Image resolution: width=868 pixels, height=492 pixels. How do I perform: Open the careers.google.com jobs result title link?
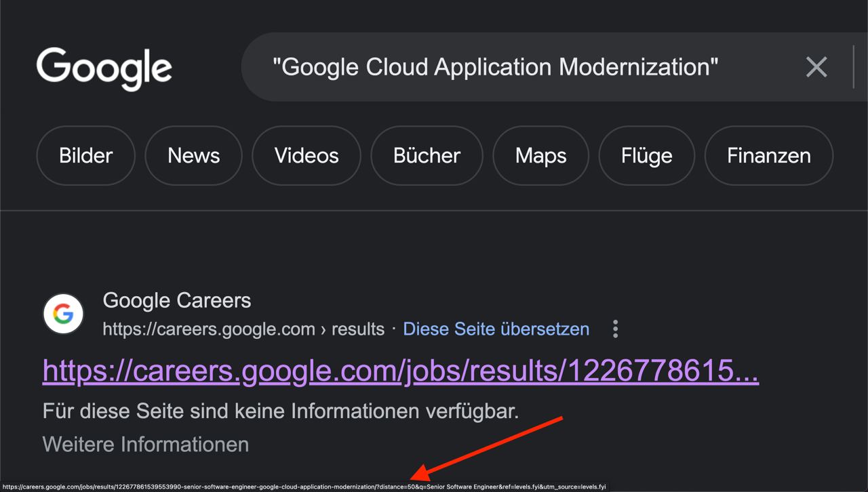click(x=401, y=371)
